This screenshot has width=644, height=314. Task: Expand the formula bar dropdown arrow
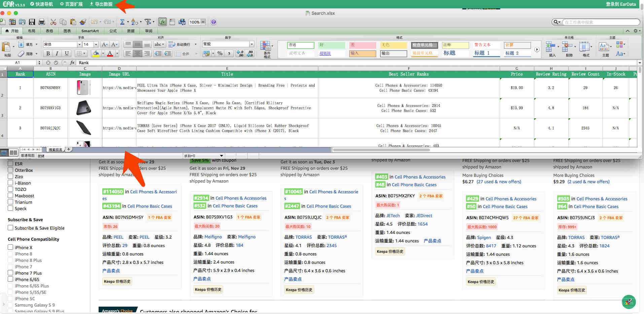639,63
